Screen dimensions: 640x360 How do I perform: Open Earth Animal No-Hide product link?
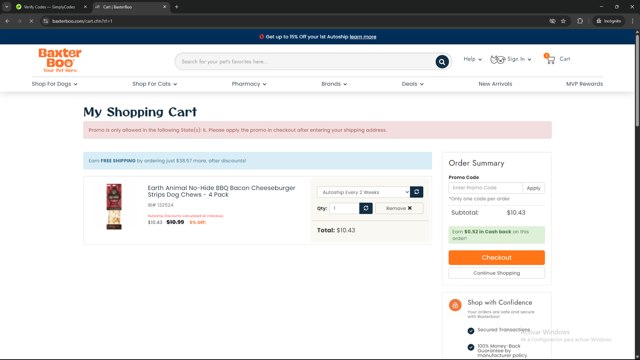pos(221,191)
